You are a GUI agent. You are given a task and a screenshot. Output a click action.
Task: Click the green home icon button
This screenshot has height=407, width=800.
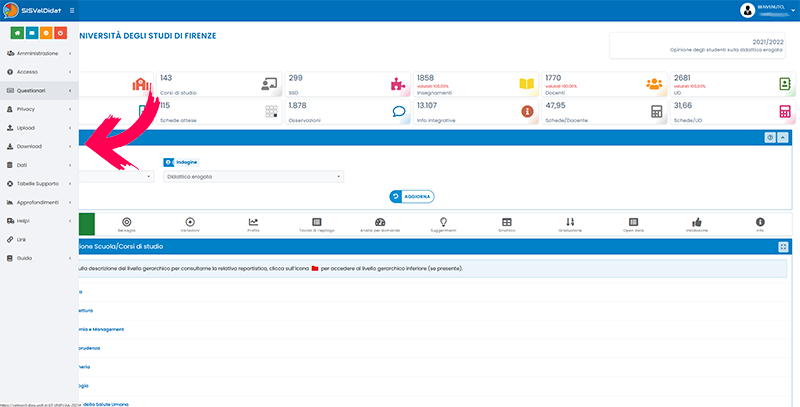tap(18, 33)
